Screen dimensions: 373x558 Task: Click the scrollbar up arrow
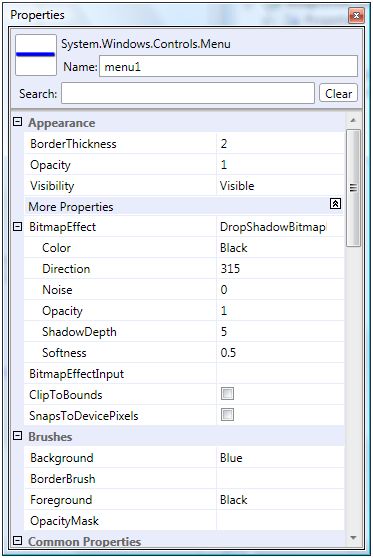coord(353,120)
